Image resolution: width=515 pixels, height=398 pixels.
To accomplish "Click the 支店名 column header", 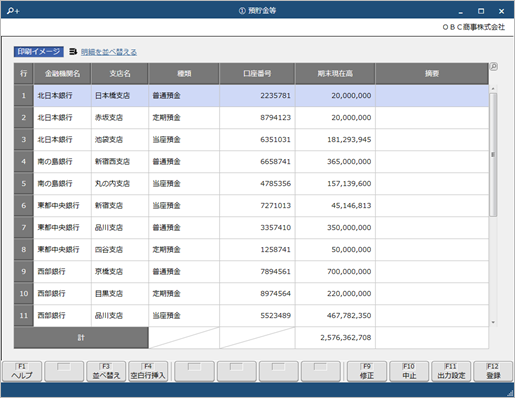I will click(x=120, y=74).
